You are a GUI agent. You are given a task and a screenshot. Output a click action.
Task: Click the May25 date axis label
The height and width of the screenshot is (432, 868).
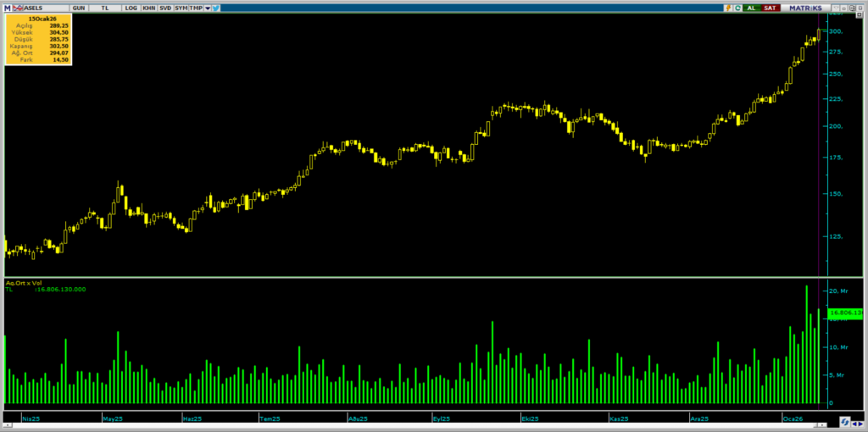113,418
